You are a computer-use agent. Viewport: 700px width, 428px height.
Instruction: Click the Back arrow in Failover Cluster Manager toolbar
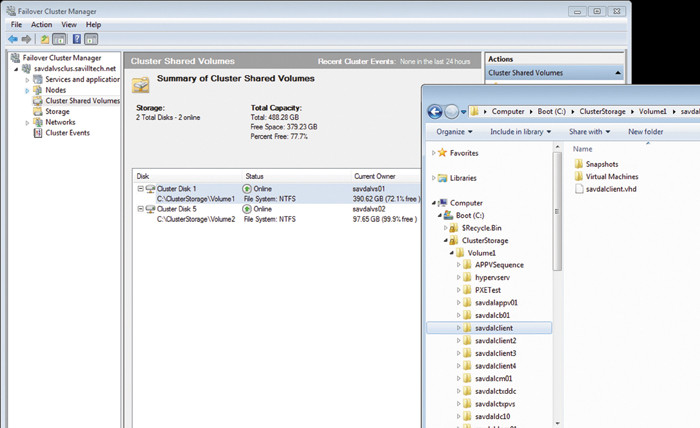pyautogui.click(x=13, y=39)
